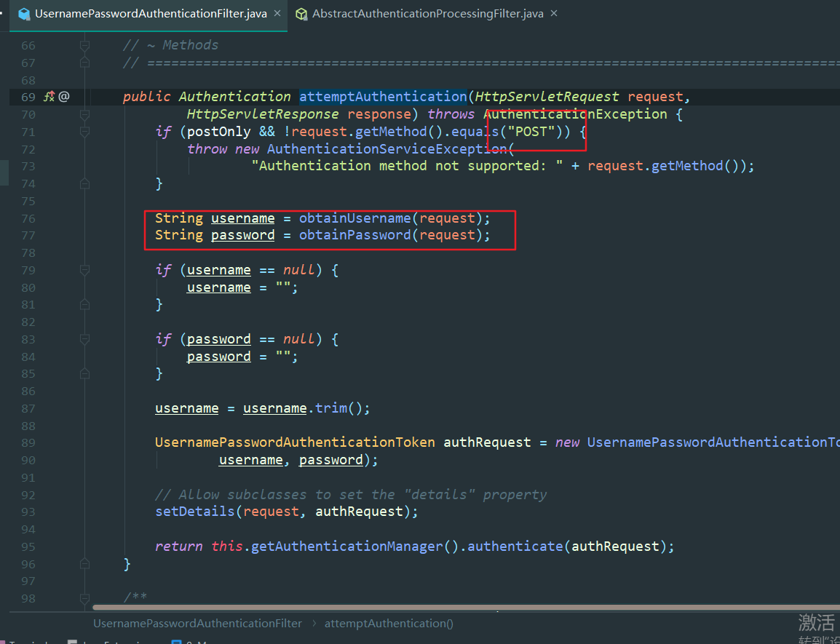This screenshot has height=644, width=840.
Task: Click line number 76 in the gutter
Action: click(x=28, y=218)
